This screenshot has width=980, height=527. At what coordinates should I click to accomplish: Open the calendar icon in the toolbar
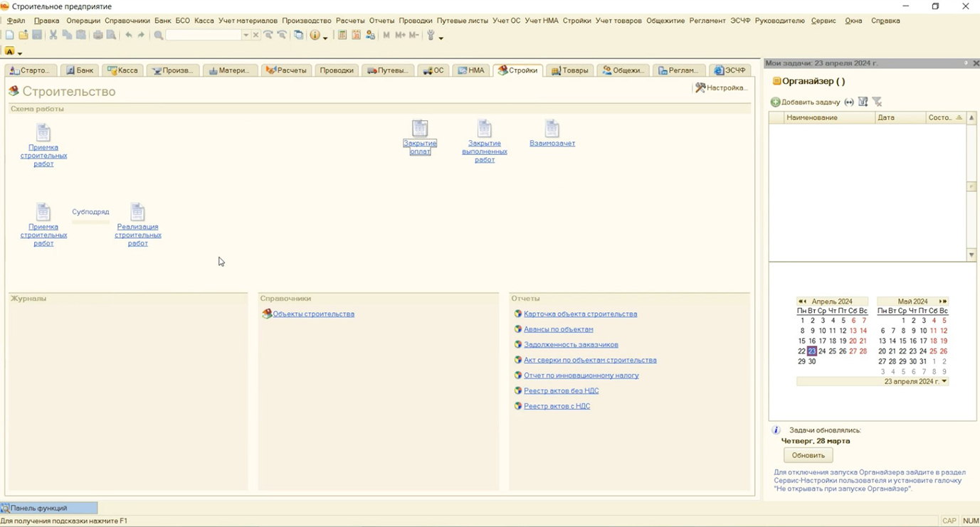[x=357, y=35]
